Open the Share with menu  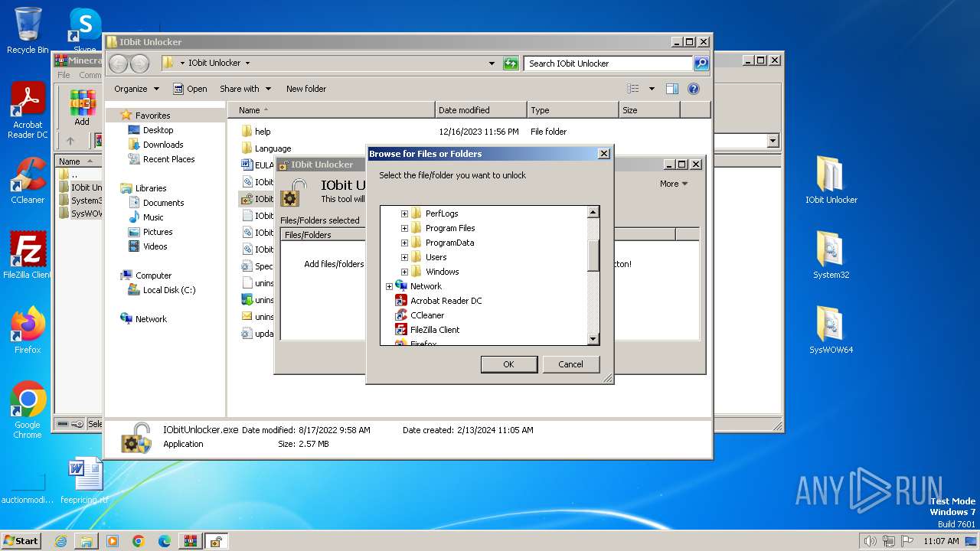pyautogui.click(x=245, y=89)
